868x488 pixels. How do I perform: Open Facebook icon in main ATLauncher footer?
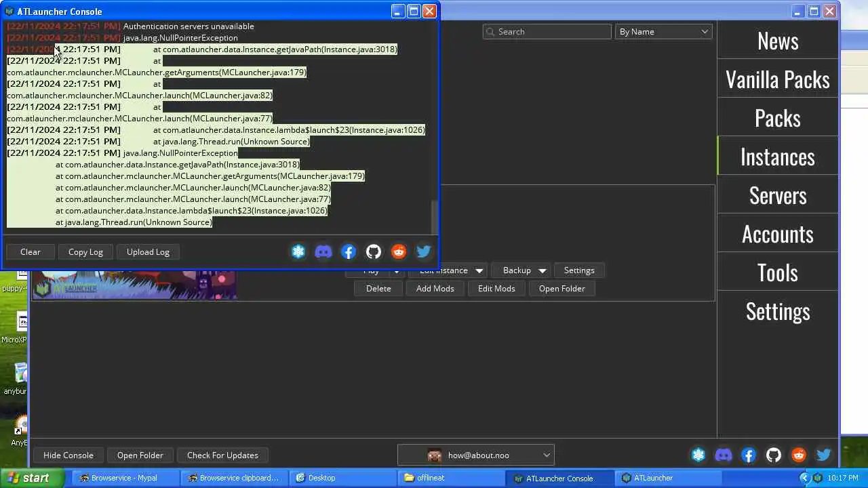click(x=749, y=455)
